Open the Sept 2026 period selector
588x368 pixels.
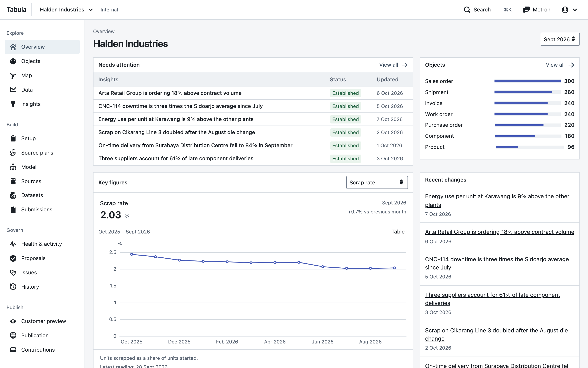click(x=560, y=39)
